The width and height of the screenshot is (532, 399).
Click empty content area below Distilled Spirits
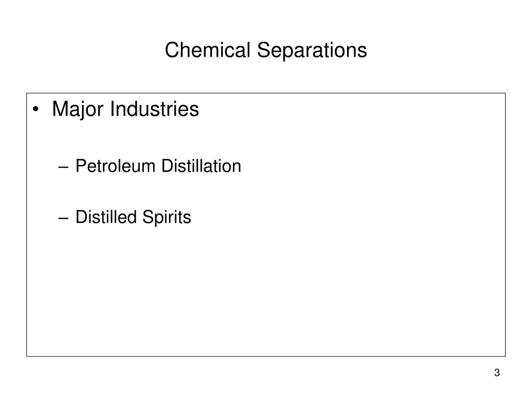pyautogui.click(x=266, y=292)
